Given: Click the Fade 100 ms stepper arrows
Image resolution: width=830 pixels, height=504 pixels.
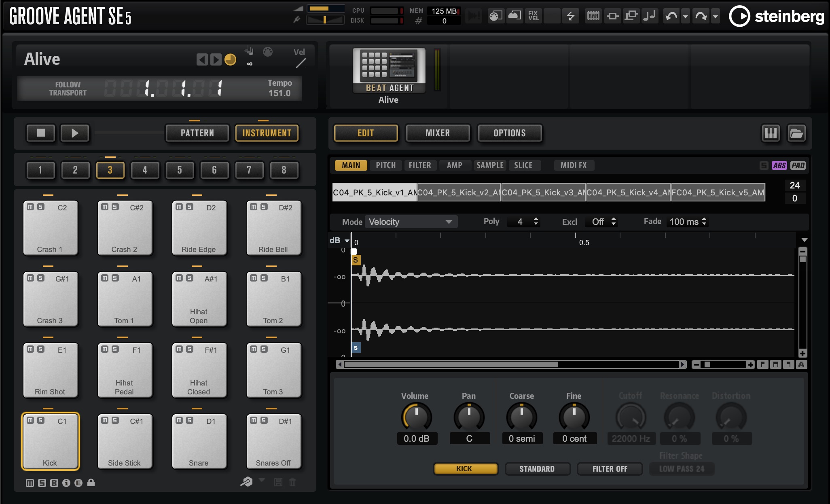Looking at the screenshot, I should coord(704,222).
